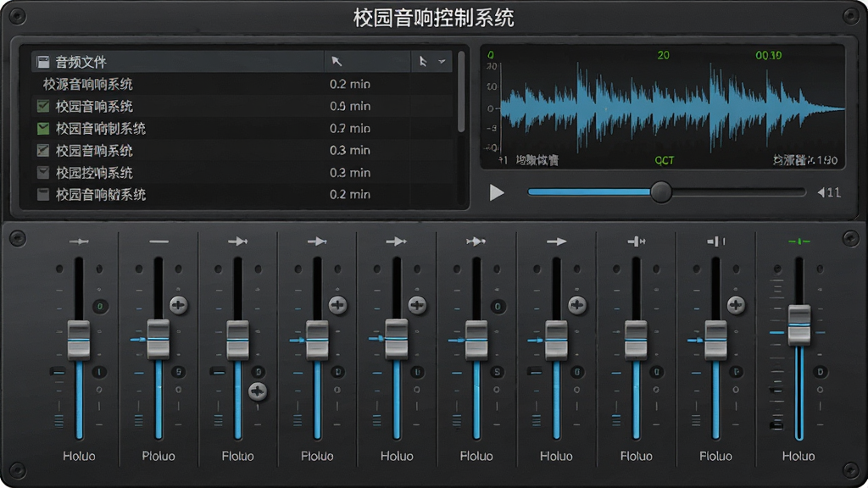Viewport: 868px width, 488px height.
Task: Click the 音频文件 file icon in the list header
Action: tap(42, 61)
